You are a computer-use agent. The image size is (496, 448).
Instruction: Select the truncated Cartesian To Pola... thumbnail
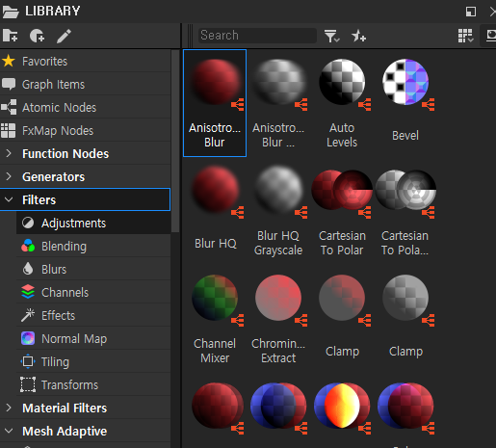point(405,190)
